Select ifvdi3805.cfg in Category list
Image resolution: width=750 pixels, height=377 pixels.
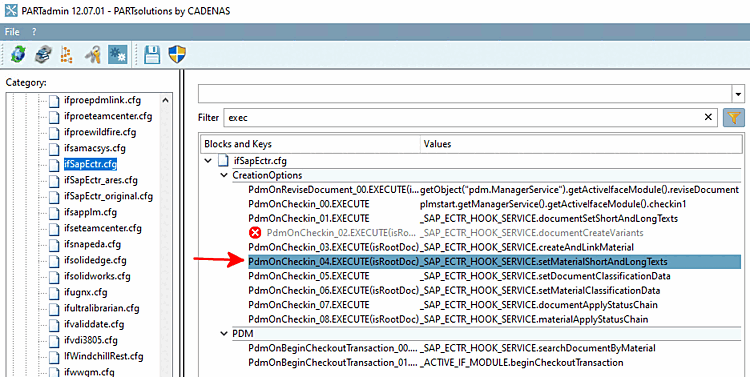pos(91,340)
